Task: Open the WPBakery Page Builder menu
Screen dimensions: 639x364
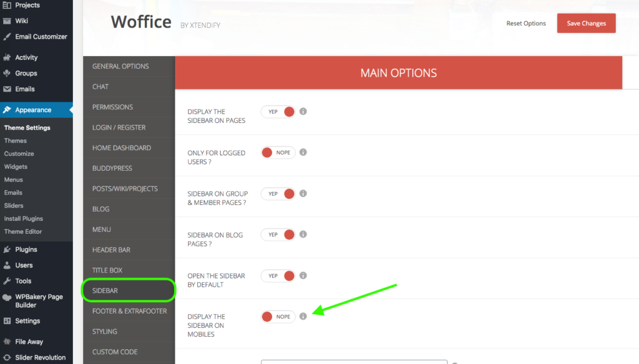Action: pos(39,301)
